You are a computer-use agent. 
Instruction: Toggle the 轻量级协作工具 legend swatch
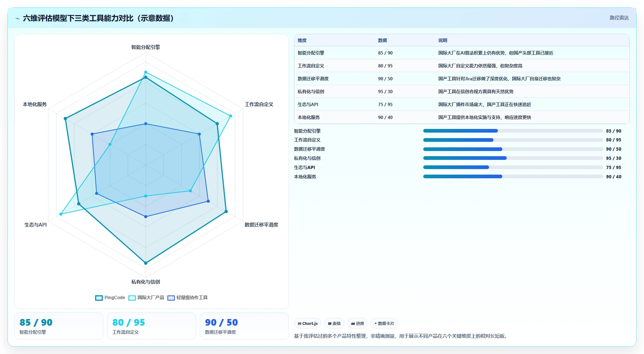click(x=171, y=298)
